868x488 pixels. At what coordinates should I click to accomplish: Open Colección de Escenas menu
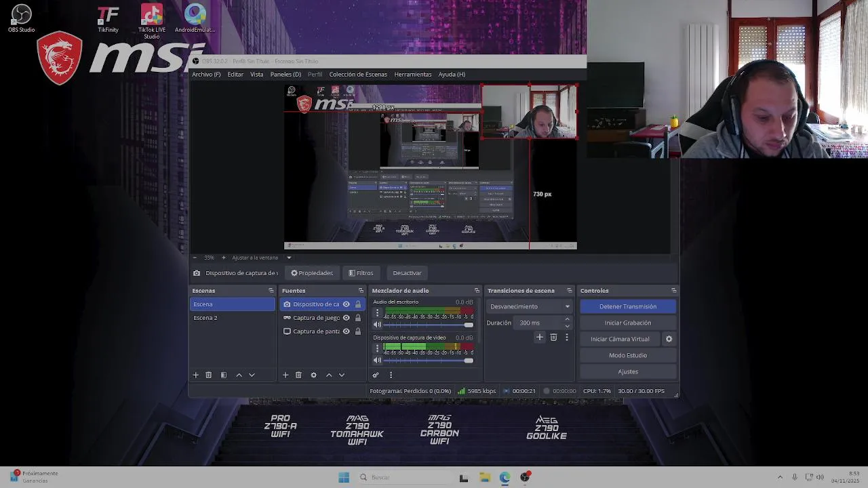pyautogui.click(x=358, y=75)
